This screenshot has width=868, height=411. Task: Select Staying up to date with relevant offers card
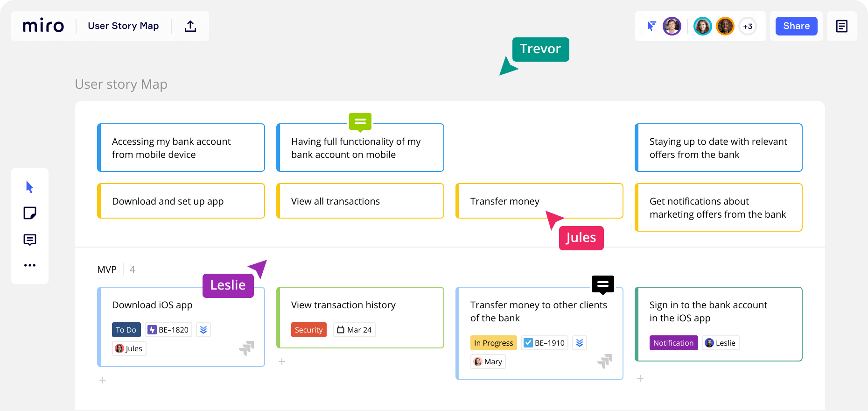coord(719,148)
